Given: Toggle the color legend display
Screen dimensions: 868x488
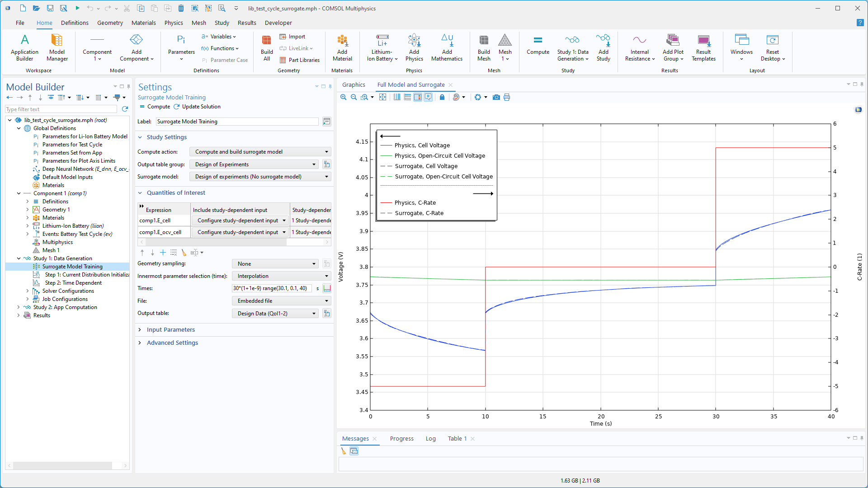Looking at the screenshot, I should point(418,97).
